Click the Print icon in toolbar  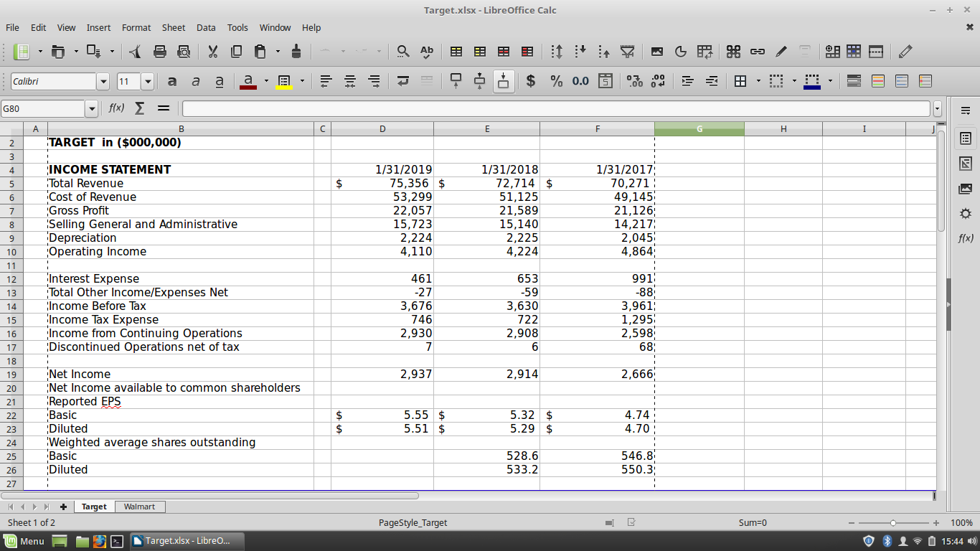160,52
